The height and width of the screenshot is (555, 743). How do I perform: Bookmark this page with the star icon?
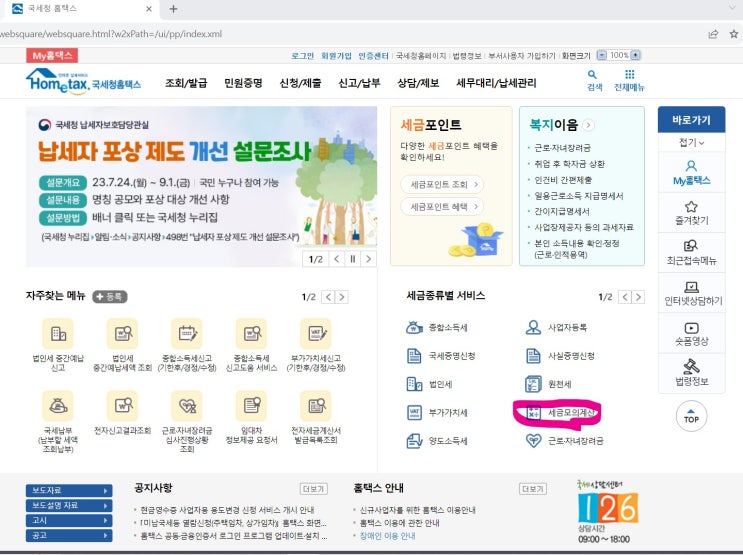pos(734,34)
